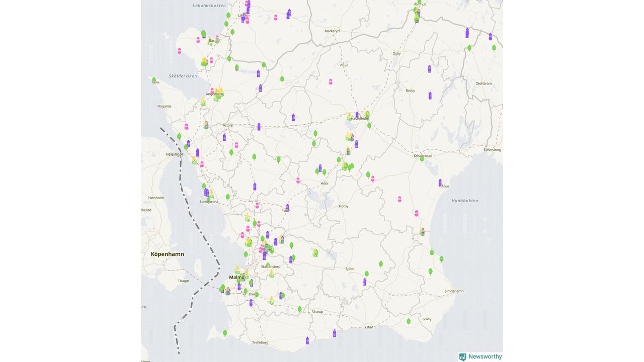Select the Helsingør label

click(175, 154)
